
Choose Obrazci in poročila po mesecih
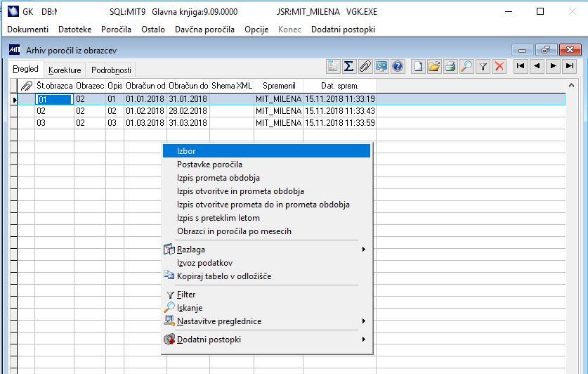pos(267,231)
